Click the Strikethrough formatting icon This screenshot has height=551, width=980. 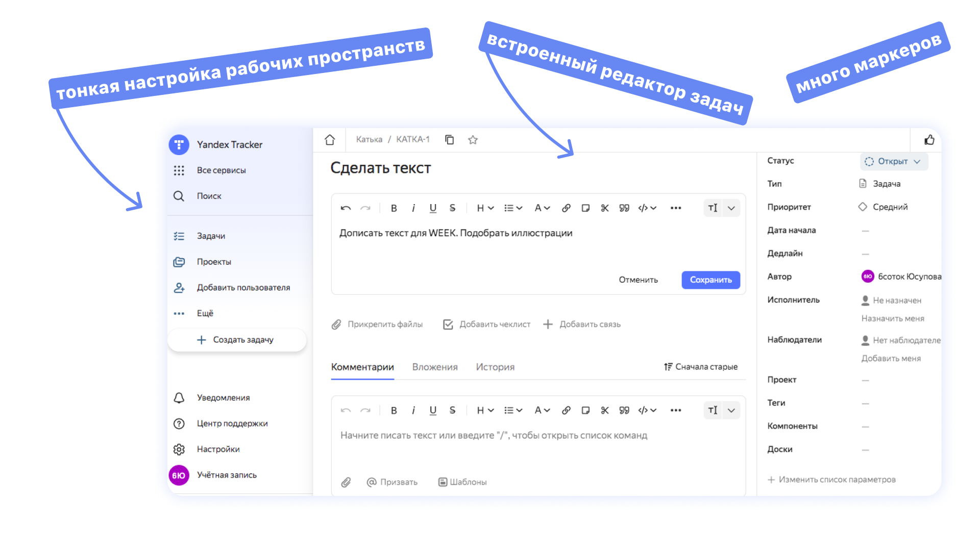(451, 207)
